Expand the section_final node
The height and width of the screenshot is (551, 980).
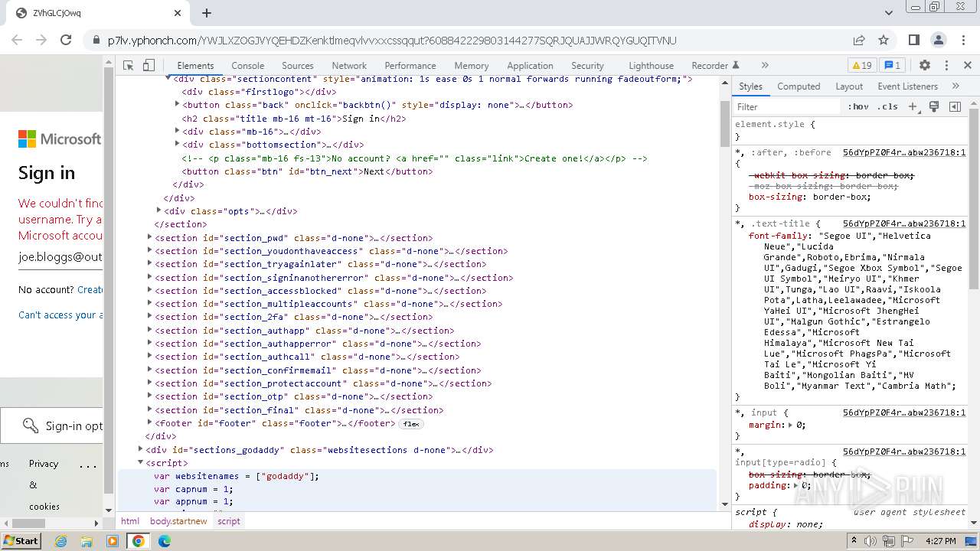coord(150,410)
